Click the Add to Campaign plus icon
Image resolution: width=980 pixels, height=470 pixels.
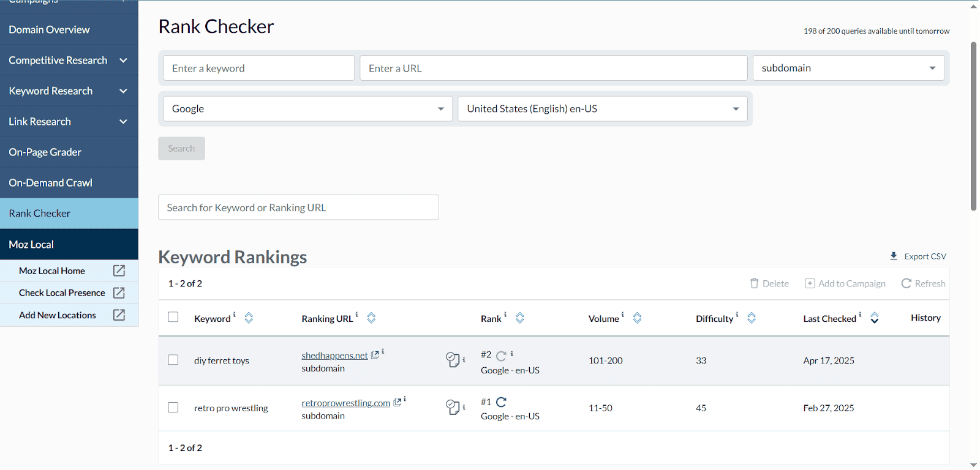(x=810, y=283)
